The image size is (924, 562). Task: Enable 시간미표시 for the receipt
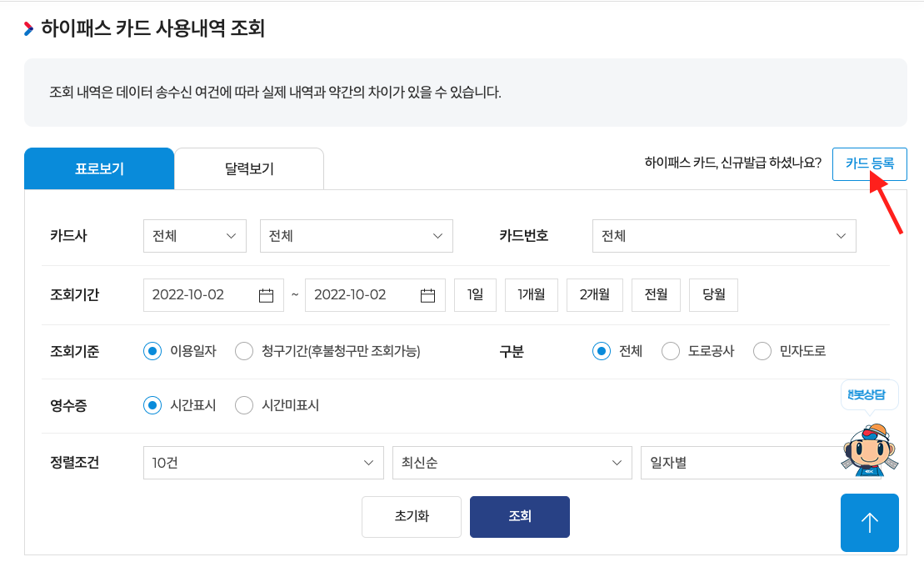point(243,404)
